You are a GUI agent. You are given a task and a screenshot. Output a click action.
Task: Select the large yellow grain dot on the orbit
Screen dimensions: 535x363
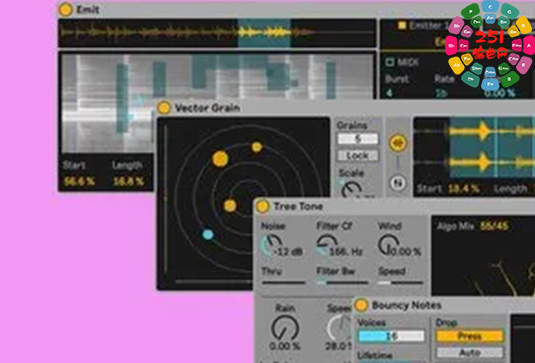pos(220,159)
